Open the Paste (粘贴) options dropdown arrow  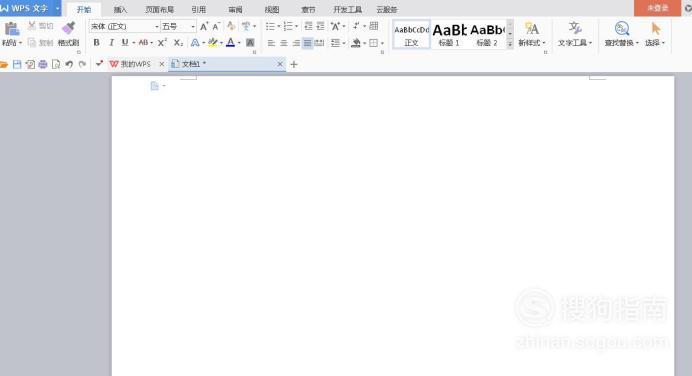pyautogui.click(x=20, y=43)
